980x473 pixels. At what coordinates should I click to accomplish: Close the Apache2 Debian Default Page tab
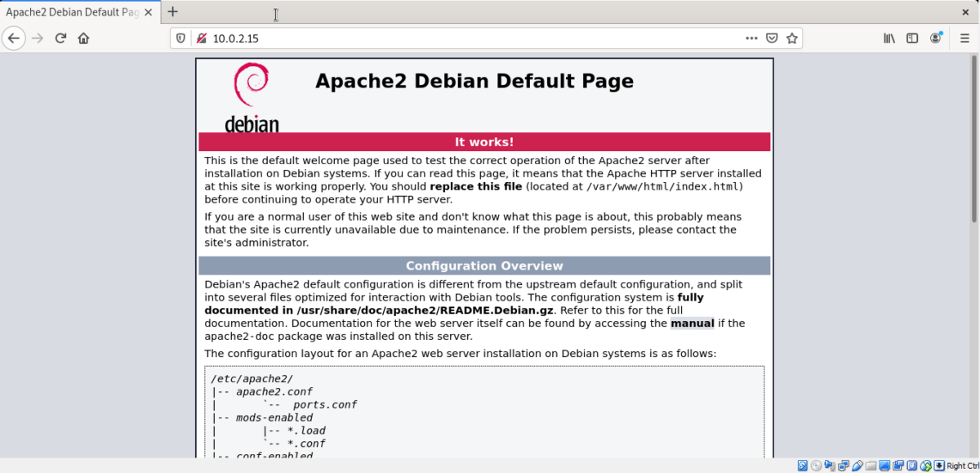click(148, 12)
